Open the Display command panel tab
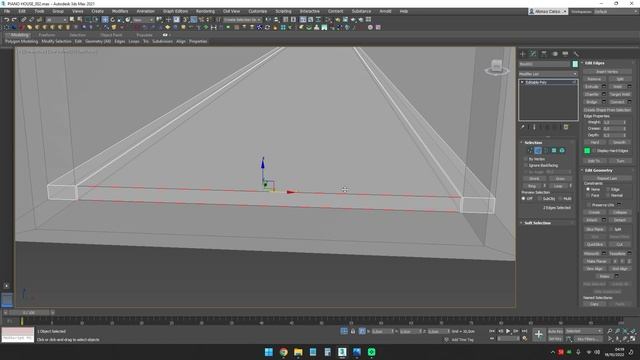The height and width of the screenshot is (360, 640). pyautogui.click(x=565, y=54)
